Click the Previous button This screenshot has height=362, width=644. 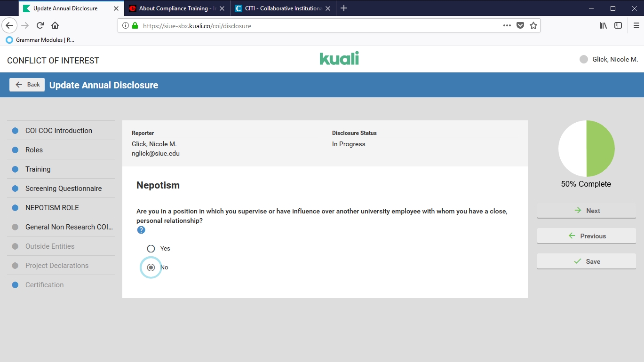[x=586, y=236]
